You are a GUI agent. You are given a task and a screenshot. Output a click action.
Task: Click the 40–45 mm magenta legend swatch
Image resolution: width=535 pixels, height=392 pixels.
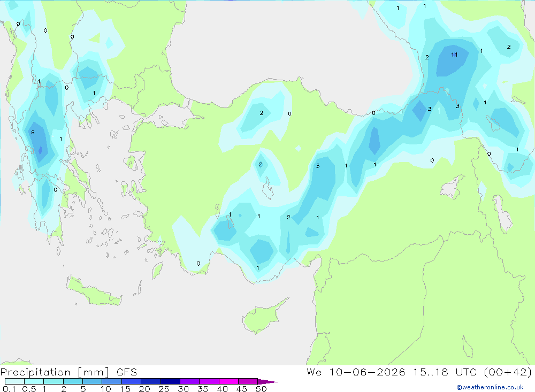(x=228, y=381)
